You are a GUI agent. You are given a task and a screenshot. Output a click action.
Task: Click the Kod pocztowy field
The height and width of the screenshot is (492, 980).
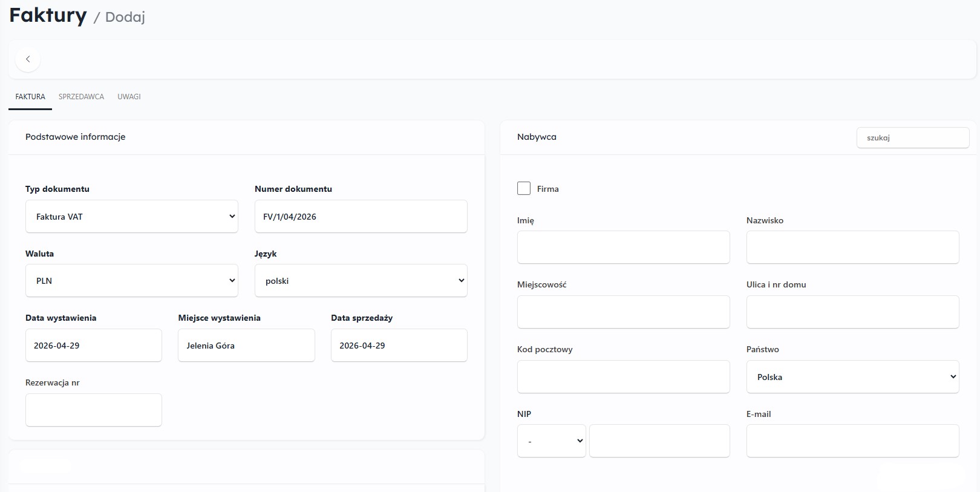point(624,377)
